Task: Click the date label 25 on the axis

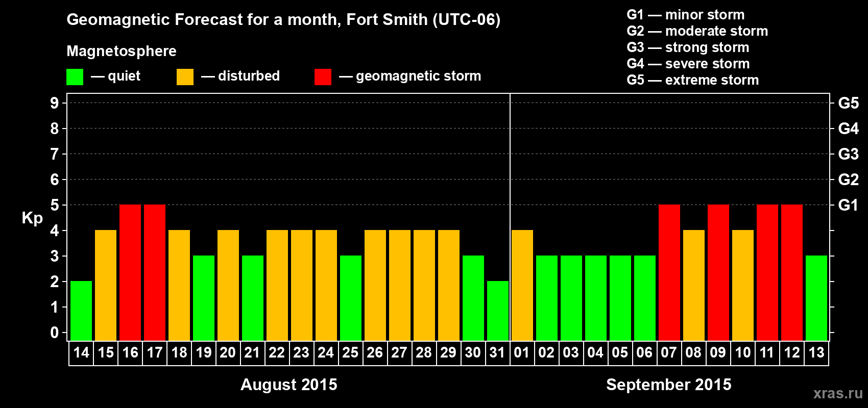Action: click(351, 353)
